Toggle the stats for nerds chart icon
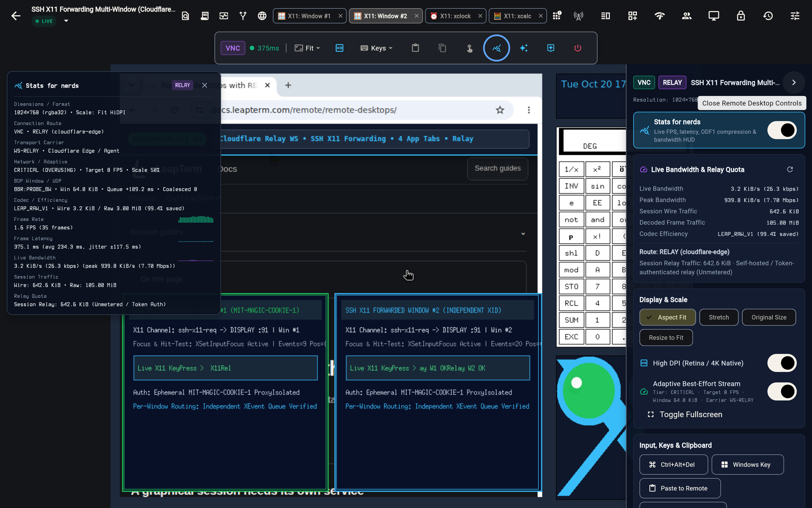Image resolution: width=812 pixels, height=508 pixels. click(497, 48)
